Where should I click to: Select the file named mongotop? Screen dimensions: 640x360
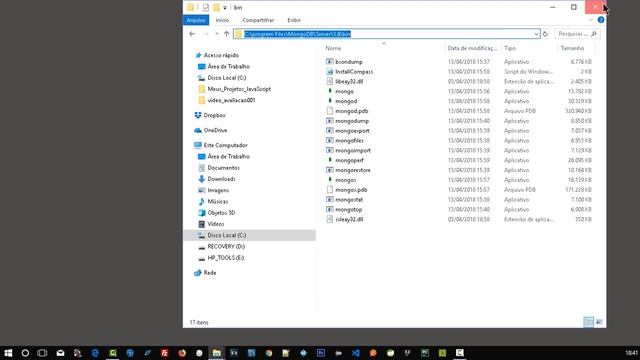(349, 209)
